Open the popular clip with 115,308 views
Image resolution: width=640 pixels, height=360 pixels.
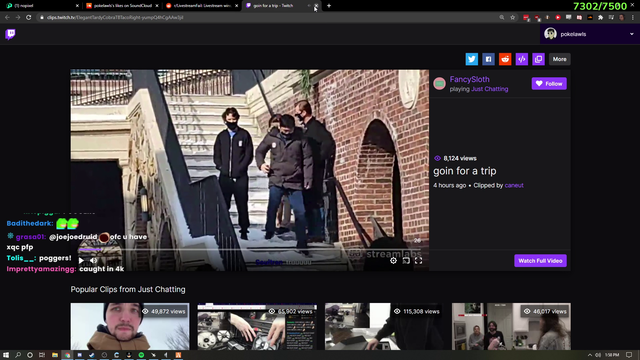(384, 326)
